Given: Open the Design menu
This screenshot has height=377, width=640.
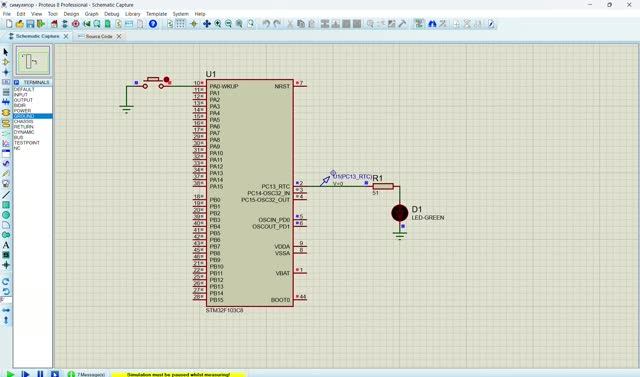Looking at the screenshot, I should pos(71,14).
